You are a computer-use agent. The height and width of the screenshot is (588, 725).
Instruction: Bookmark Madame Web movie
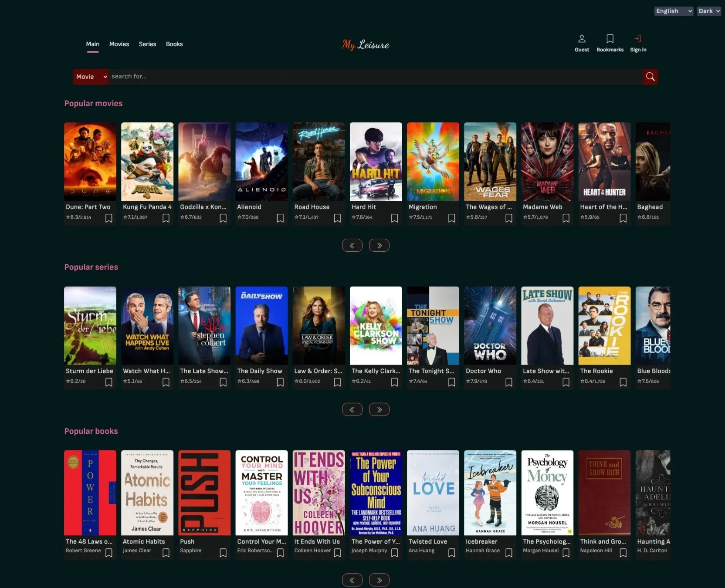pos(566,218)
